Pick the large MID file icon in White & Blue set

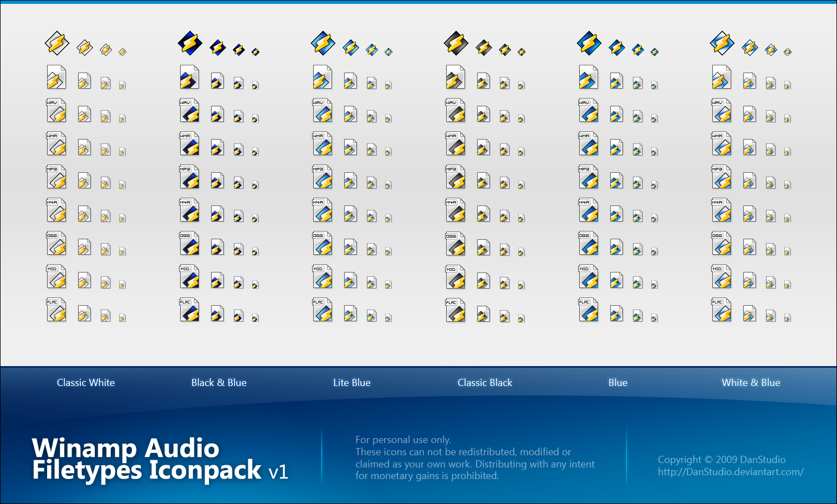pyautogui.click(x=722, y=276)
